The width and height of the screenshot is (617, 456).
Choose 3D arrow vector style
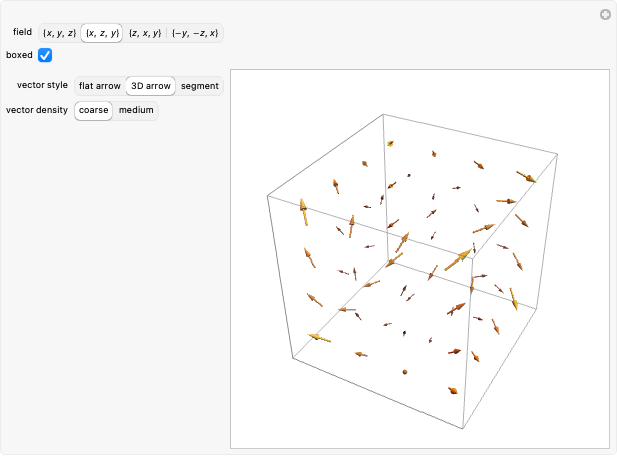(x=151, y=86)
